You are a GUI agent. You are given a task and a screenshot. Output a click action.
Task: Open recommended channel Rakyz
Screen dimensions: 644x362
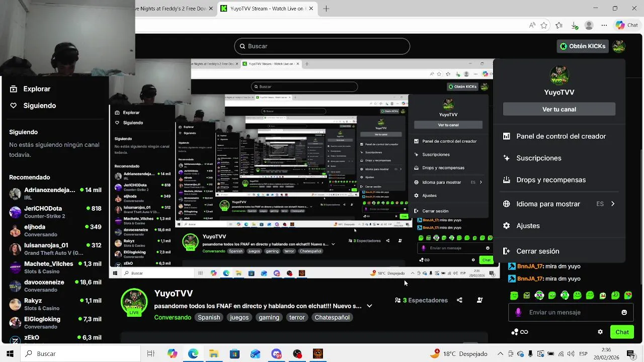[x=55, y=304]
